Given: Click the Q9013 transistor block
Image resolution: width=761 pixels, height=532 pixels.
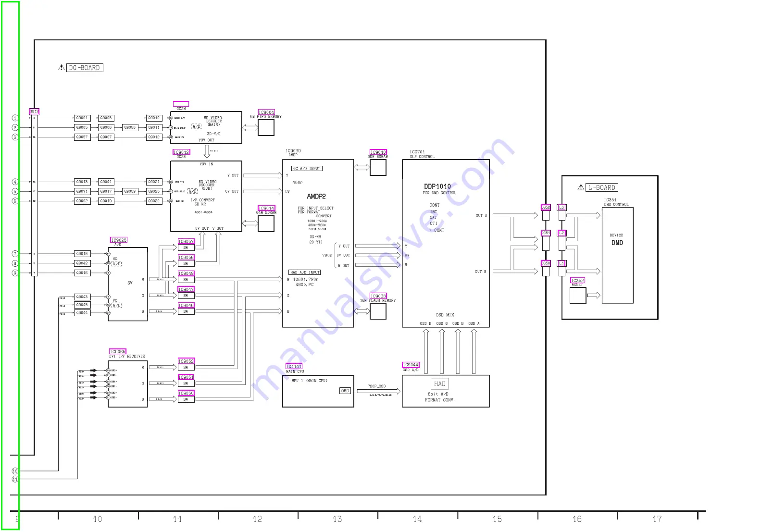Looking at the screenshot, I should click(82, 182).
